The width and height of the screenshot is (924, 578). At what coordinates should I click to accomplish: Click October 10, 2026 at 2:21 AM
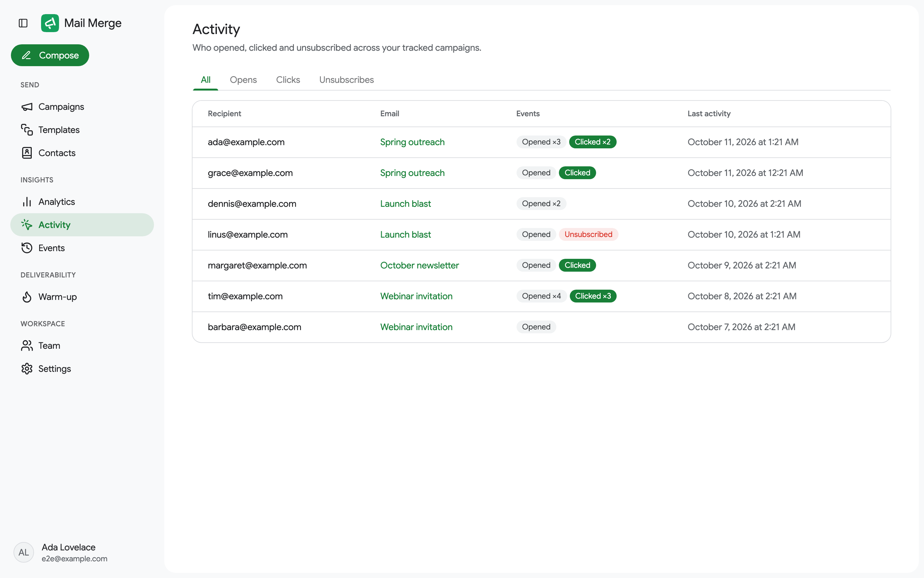[744, 204]
